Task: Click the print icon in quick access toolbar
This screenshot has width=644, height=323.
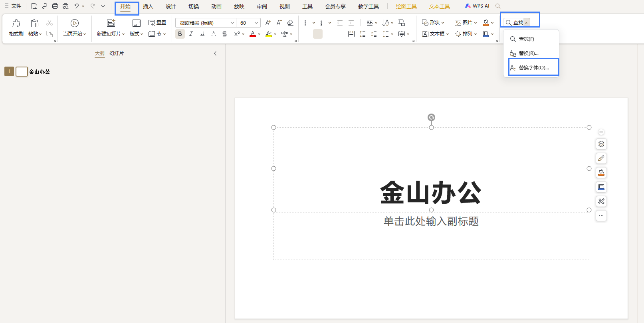Action: (55, 6)
